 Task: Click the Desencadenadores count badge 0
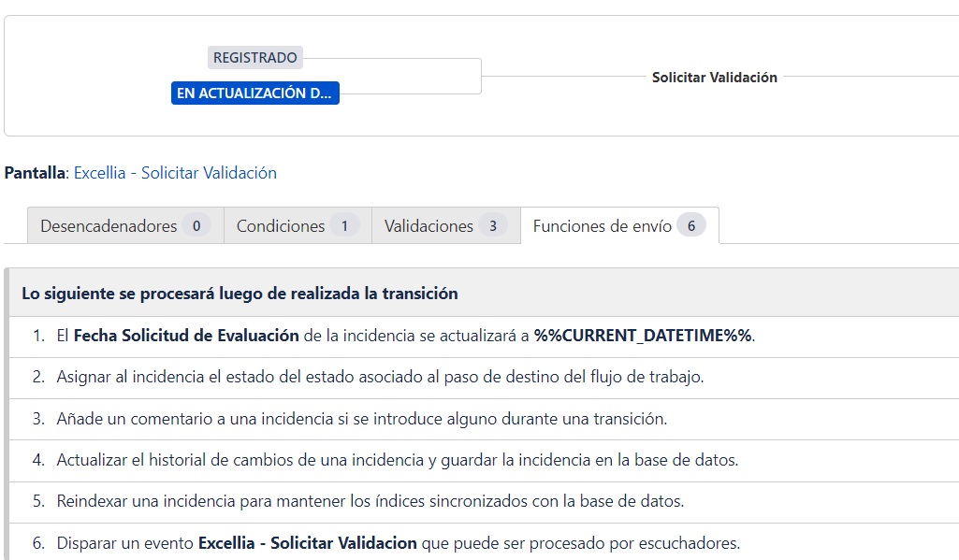click(x=196, y=225)
